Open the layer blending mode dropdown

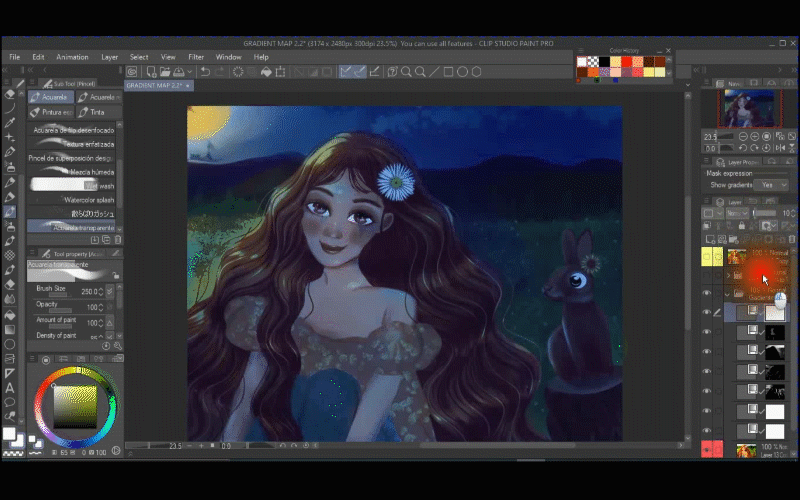tap(738, 213)
